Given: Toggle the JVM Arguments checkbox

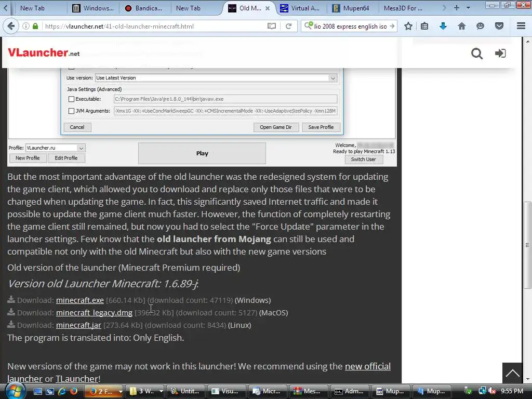Looking at the screenshot, I should point(71,111).
